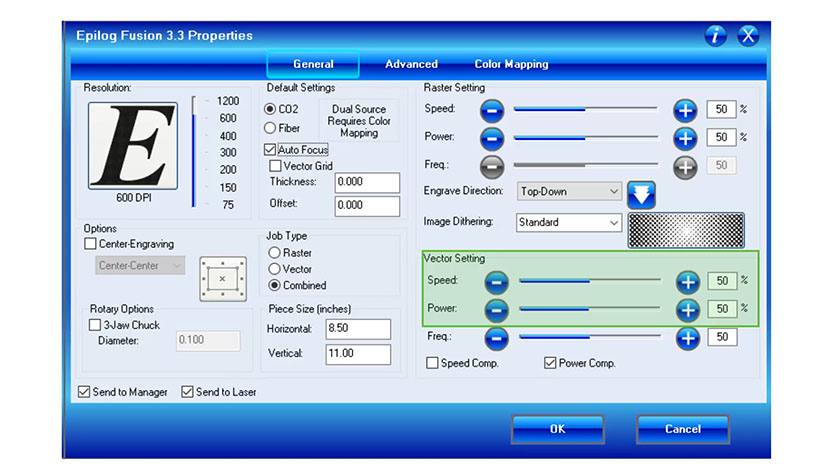Increase Raster Speed with plus button

pos(685,110)
